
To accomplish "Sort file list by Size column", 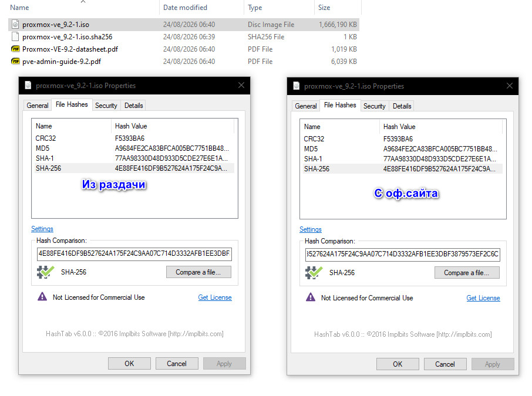I will [x=338, y=8].
